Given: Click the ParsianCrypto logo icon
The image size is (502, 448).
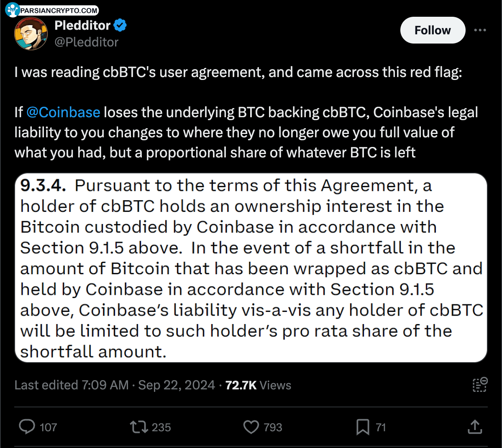Looking at the screenshot, I should tap(13, 10).
